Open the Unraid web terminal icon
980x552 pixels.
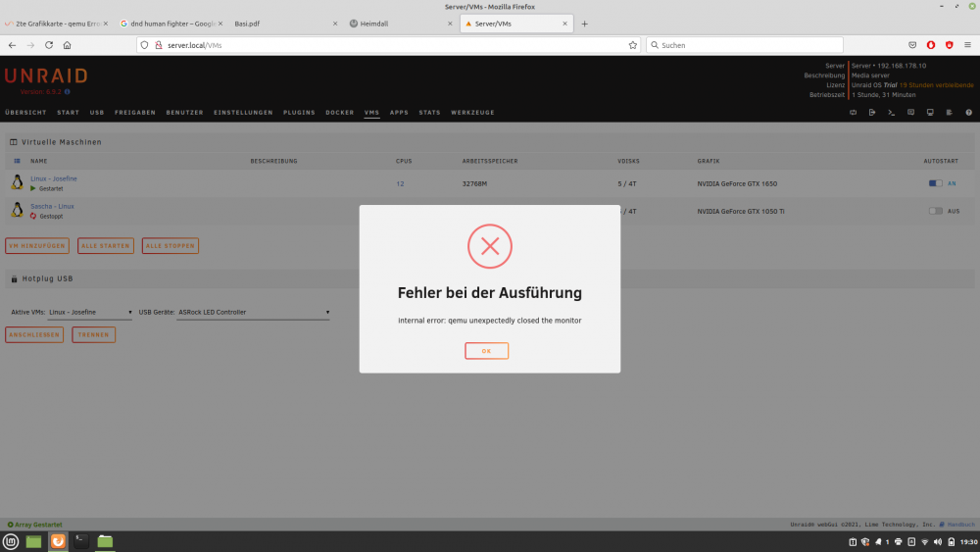click(x=891, y=113)
